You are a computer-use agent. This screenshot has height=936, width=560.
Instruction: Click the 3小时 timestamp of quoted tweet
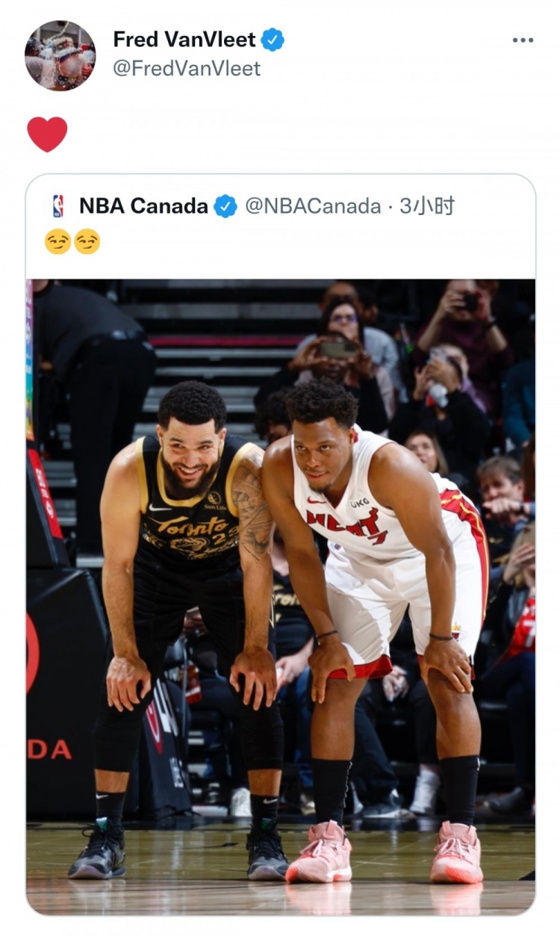(x=426, y=206)
